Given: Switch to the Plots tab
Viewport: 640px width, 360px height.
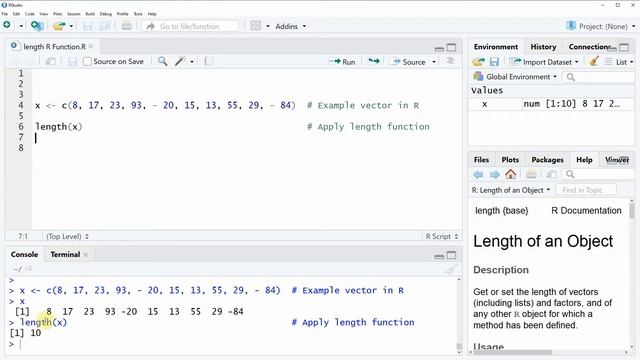Looking at the screenshot, I should click(x=510, y=160).
